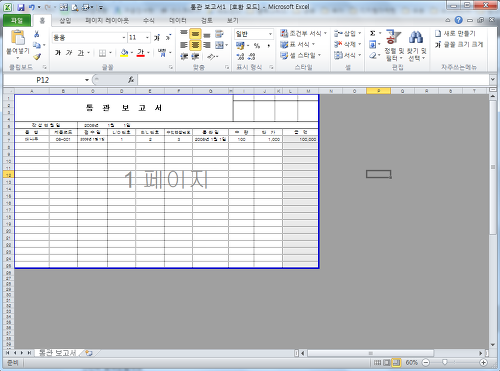500x371 pixels.
Task: Activate the Format Painter brush
Action: tap(37, 56)
